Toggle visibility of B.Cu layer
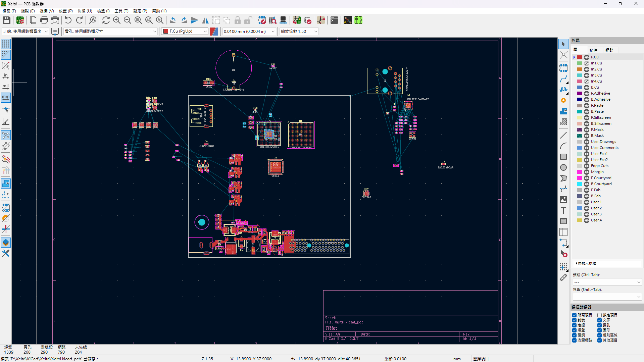This screenshot has height=362, width=644. [x=587, y=88]
